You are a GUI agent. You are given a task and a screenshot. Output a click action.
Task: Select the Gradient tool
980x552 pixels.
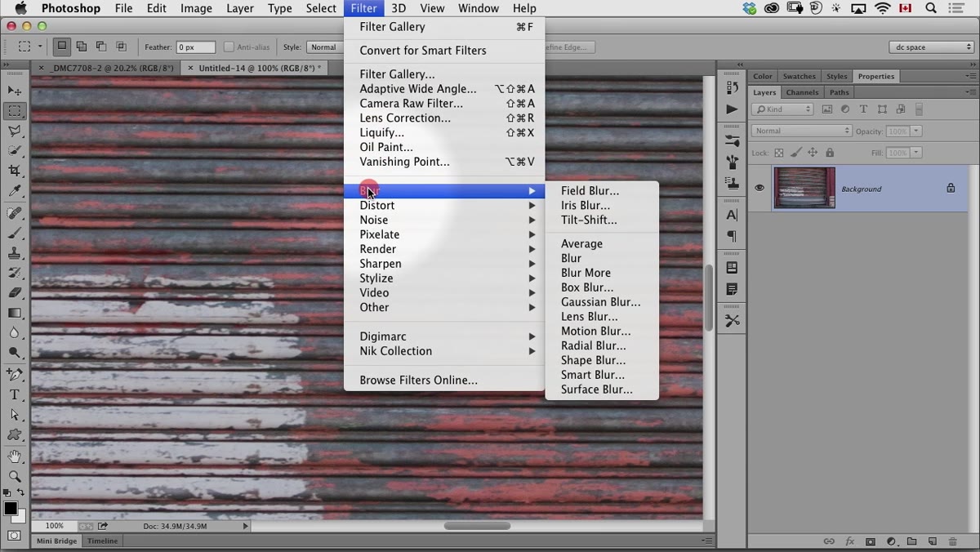(15, 313)
